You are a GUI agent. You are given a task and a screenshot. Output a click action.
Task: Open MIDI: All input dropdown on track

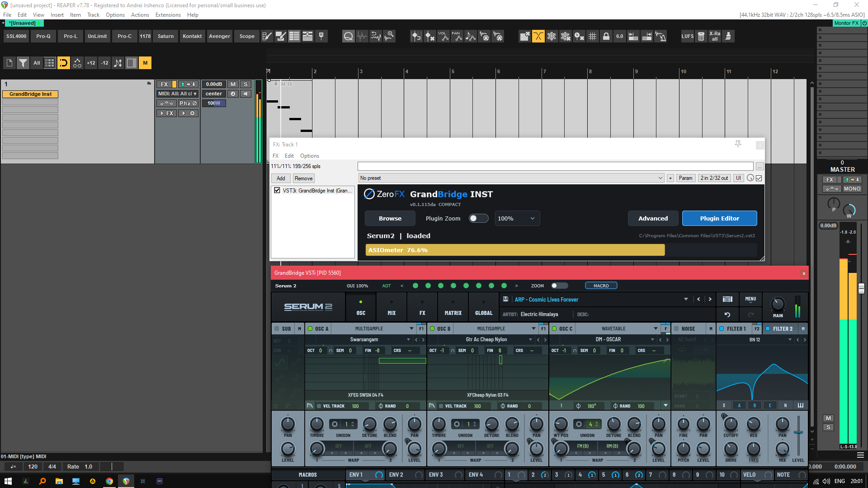pos(177,94)
